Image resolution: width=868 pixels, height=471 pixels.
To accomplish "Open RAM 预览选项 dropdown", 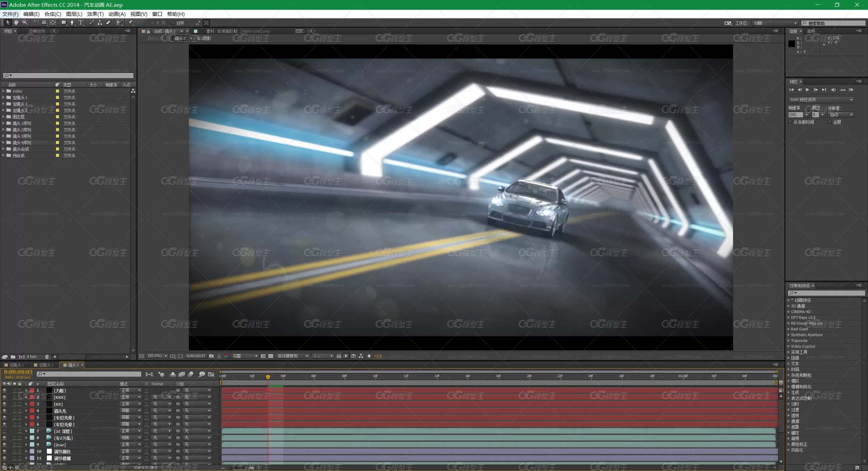I will [x=821, y=100].
